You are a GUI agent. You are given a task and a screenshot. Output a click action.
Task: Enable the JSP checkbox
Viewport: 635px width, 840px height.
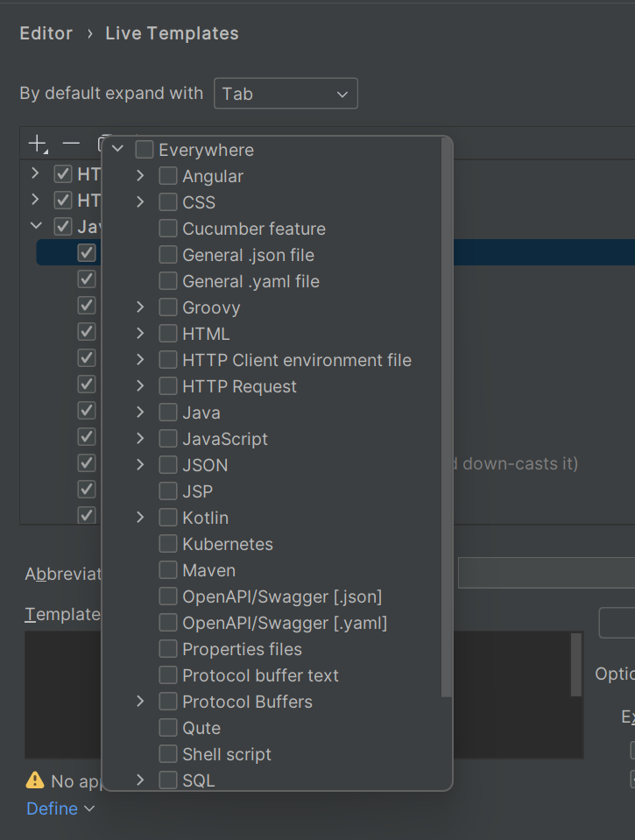(x=168, y=491)
